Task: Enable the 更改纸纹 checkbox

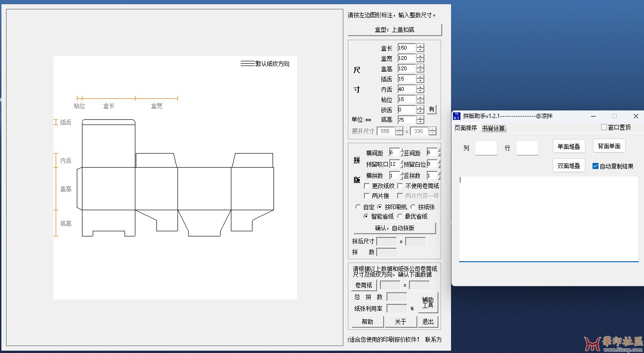Action: click(367, 186)
